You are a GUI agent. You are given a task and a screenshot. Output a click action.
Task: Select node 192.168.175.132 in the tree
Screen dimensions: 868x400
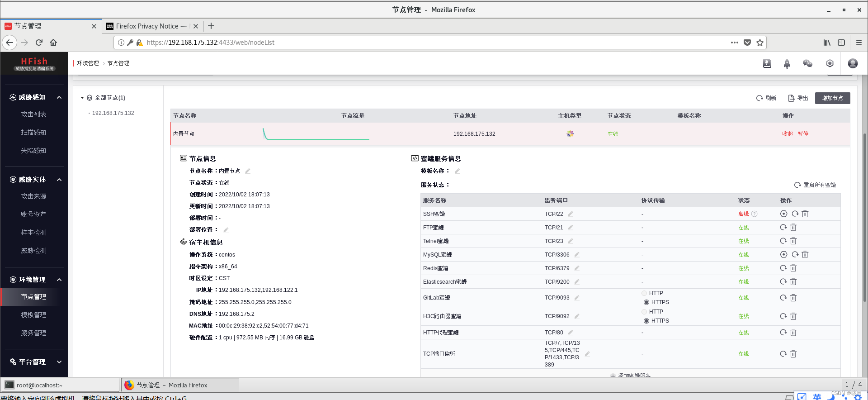click(113, 113)
